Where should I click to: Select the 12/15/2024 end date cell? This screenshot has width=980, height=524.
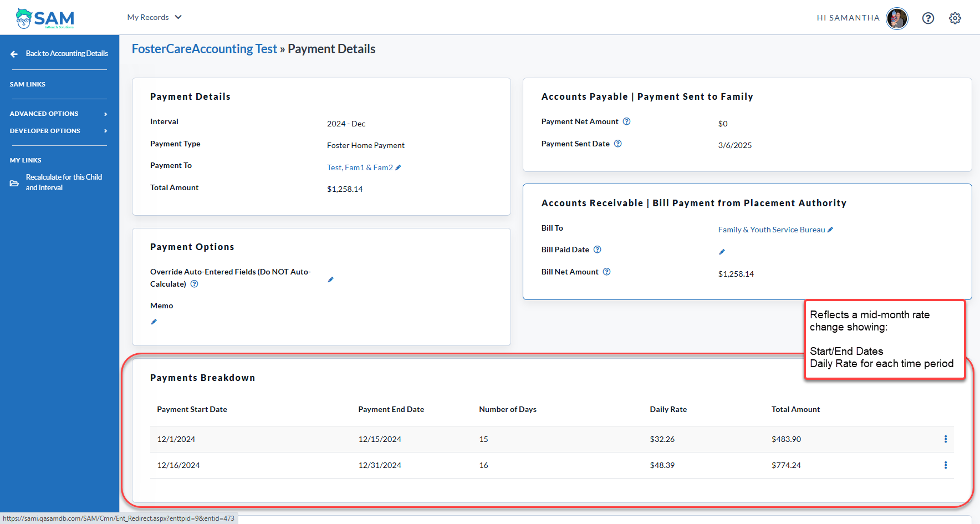click(380, 439)
